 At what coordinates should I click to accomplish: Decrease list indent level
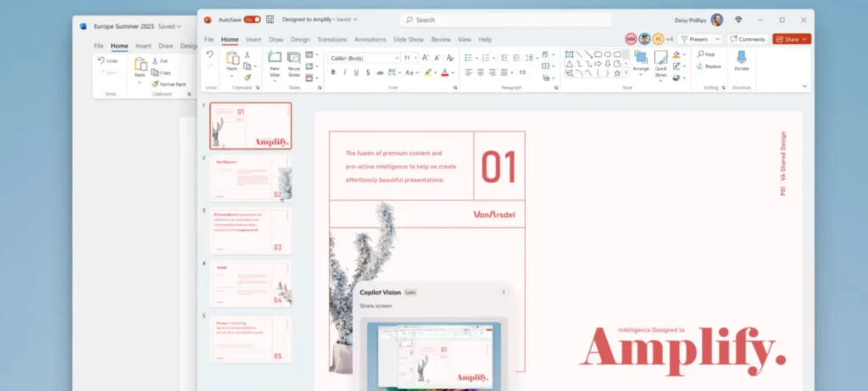[x=504, y=58]
